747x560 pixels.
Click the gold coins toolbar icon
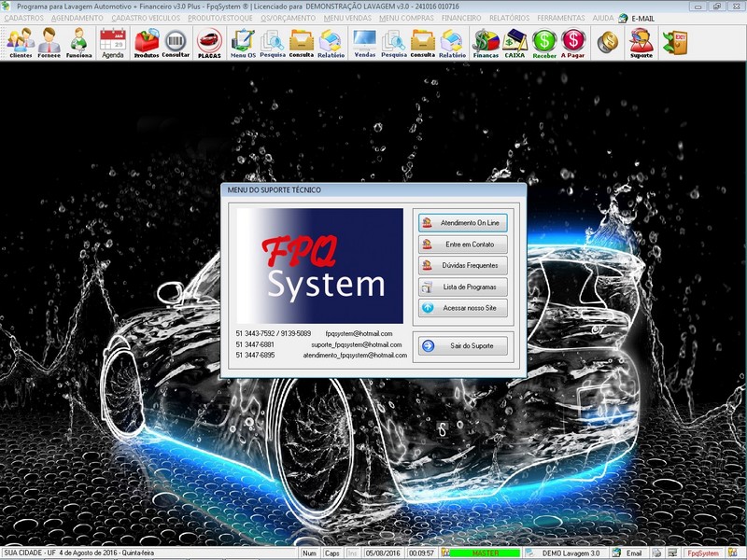click(608, 42)
